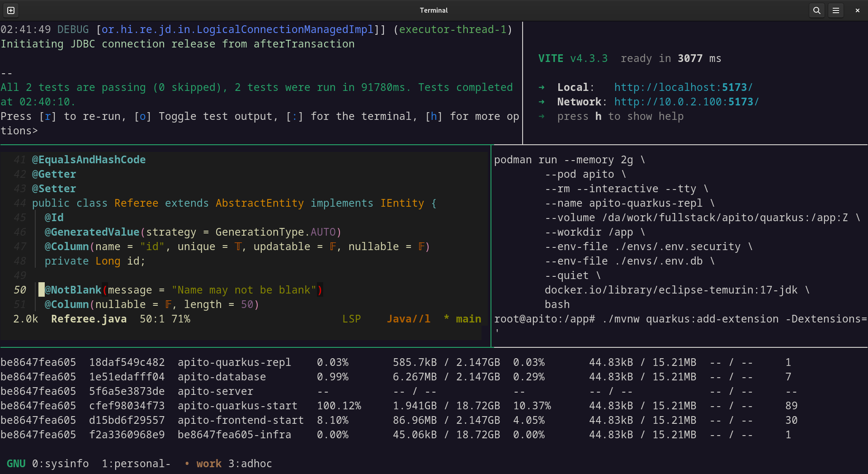The image size is (868, 474).
Task: Click the LSP indicator in the modeline
Action: click(351, 319)
